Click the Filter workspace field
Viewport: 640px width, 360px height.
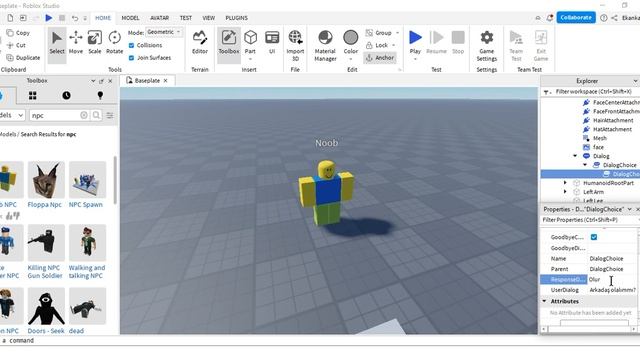pyautogui.click(x=593, y=92)
